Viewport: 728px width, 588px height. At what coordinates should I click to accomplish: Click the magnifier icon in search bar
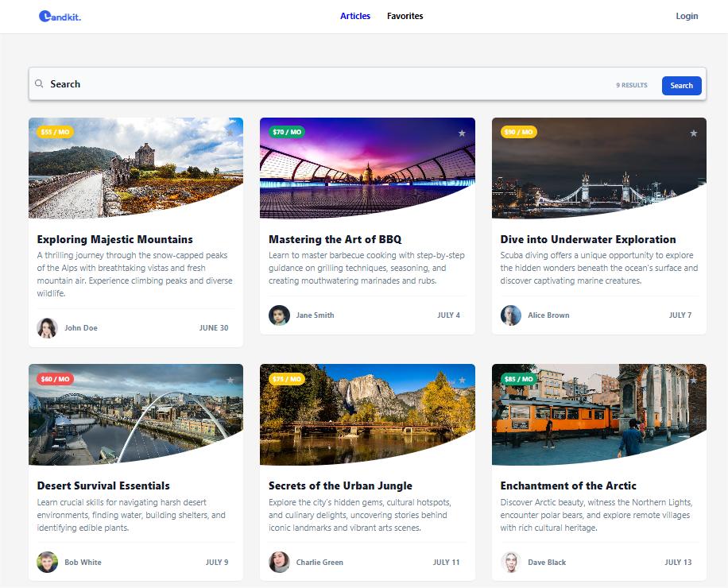pos(40,83)
